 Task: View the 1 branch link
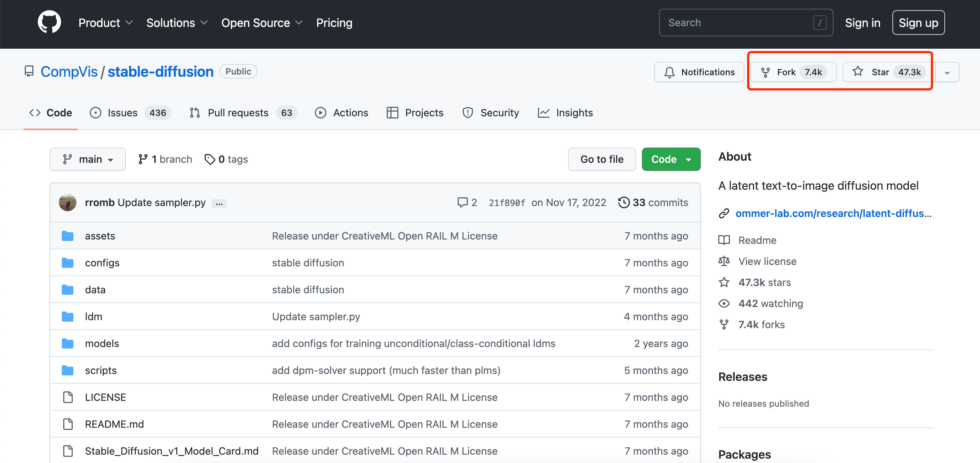click(165, 159)
